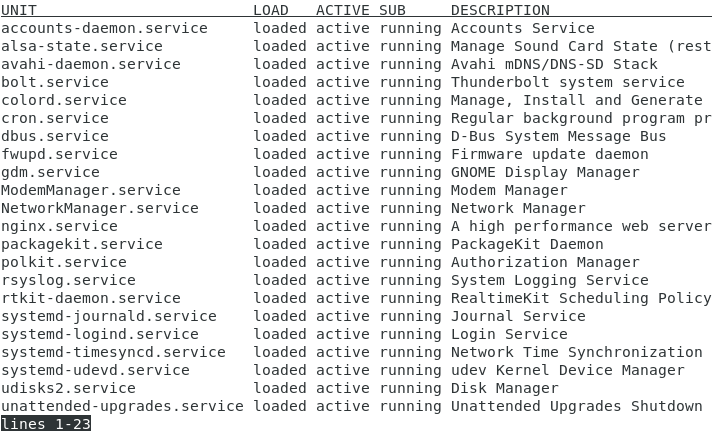
Task: Select the unattended-upgrades.service row name
Action: 122,406
